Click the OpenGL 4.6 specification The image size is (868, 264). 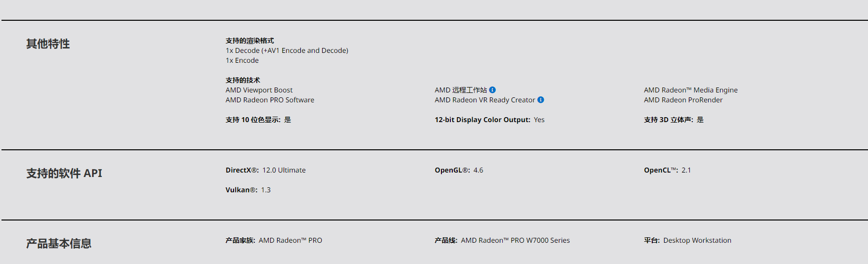[478, 170]
